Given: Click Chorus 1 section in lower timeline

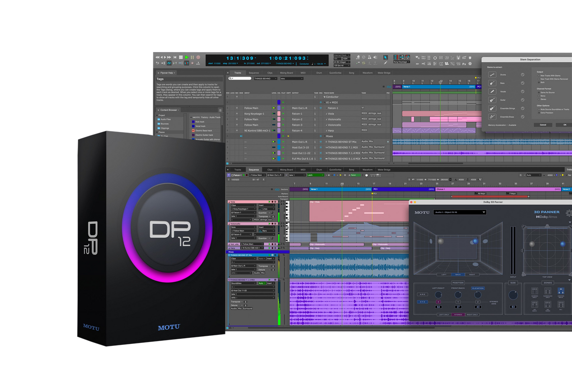Looking at the screenshot, I should [498, 189].
